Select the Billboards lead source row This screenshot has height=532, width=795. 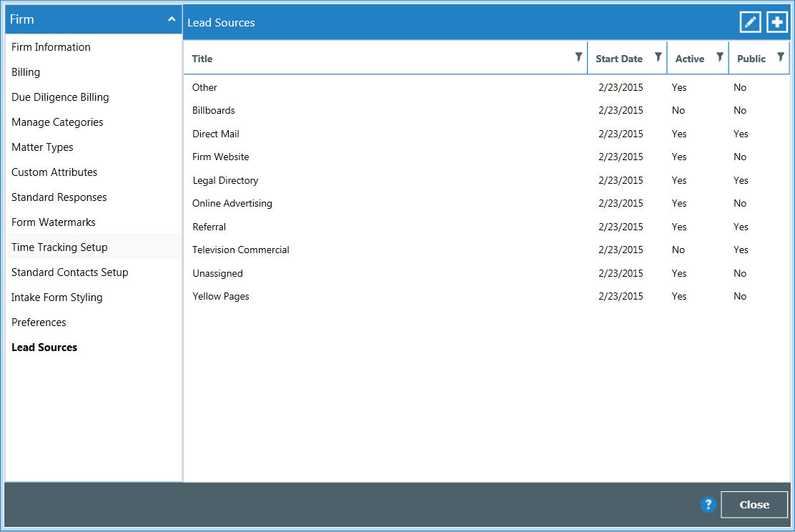214,111
